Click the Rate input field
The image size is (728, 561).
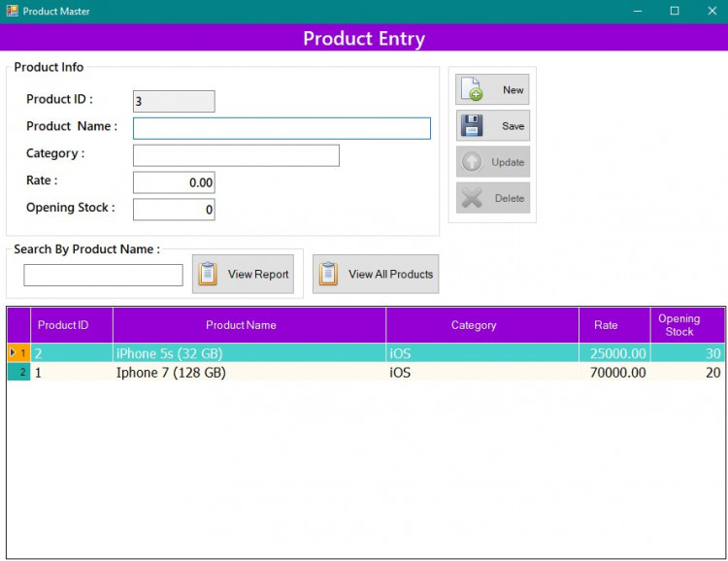174,182
